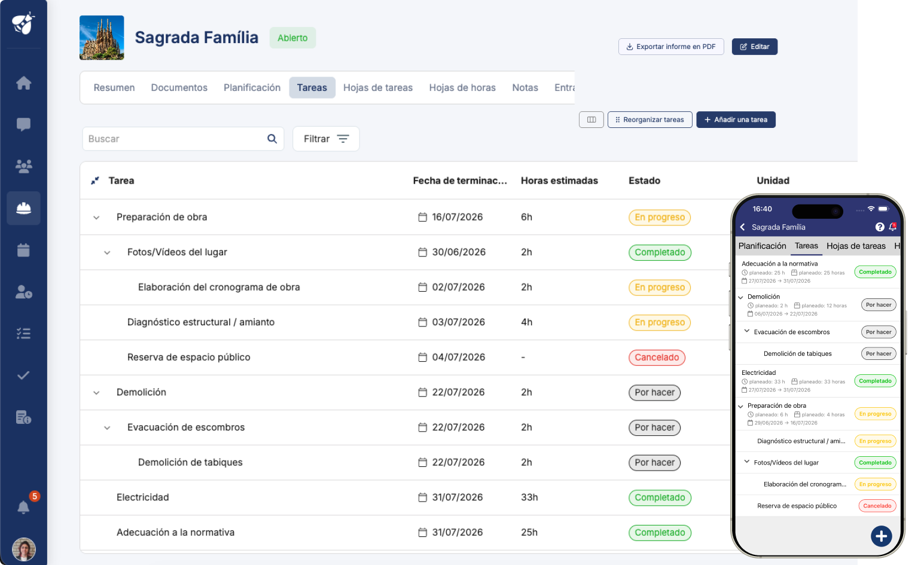Click the Elaboración del cronograma de obra task

click(219, 288)
